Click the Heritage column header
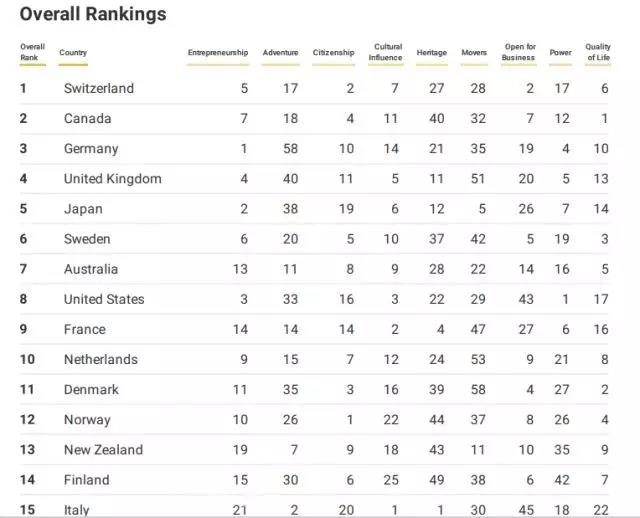The width and height of the screenshot is (640, 518). (x=432, y=53)
